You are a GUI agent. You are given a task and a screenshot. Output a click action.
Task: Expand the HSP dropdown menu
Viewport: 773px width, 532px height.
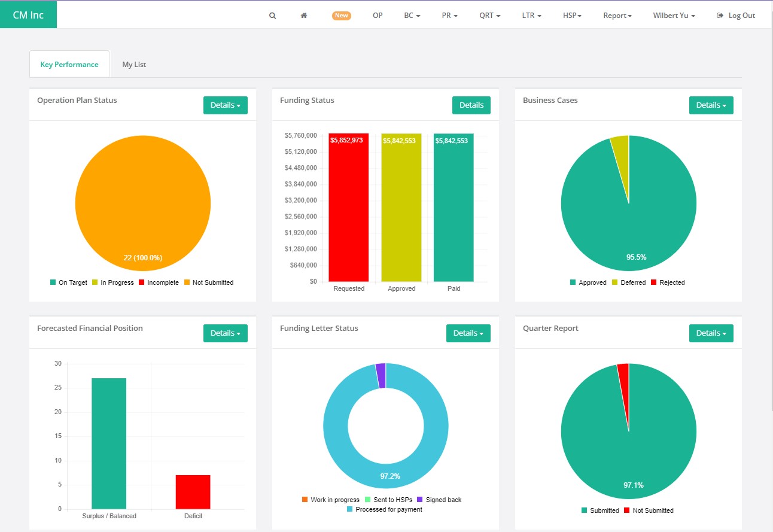(573, 16)
